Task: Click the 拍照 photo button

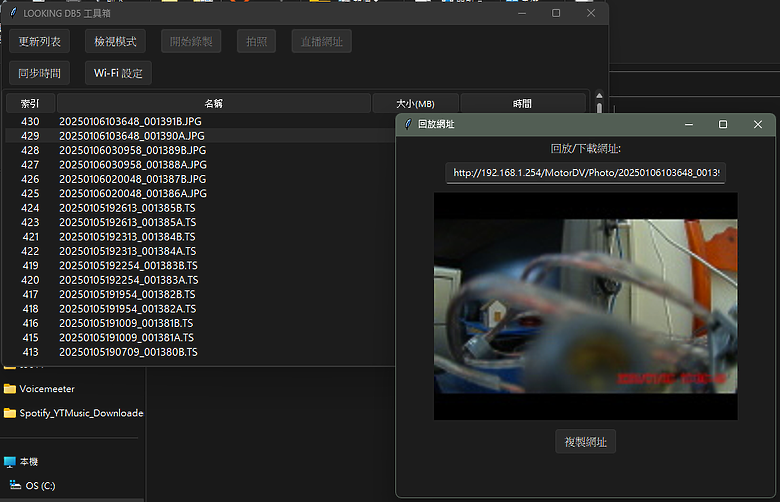Action: (256, 41)
